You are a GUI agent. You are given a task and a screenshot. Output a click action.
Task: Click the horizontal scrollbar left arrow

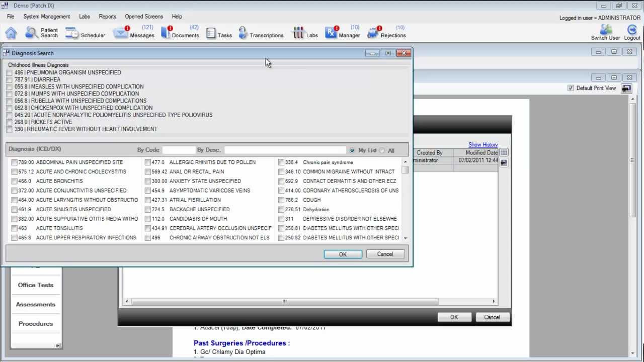pyautogui.click(x=127, y=301)
